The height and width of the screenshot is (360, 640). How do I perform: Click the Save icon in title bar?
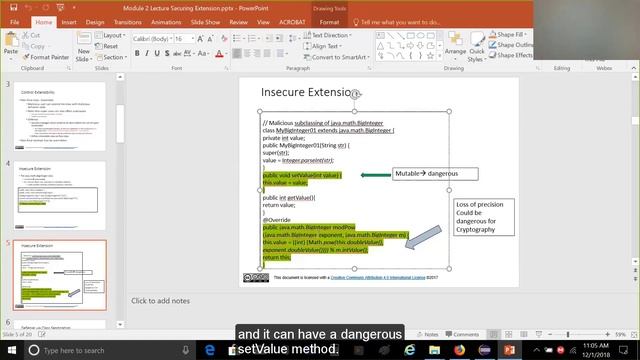(x=13, y=7)
